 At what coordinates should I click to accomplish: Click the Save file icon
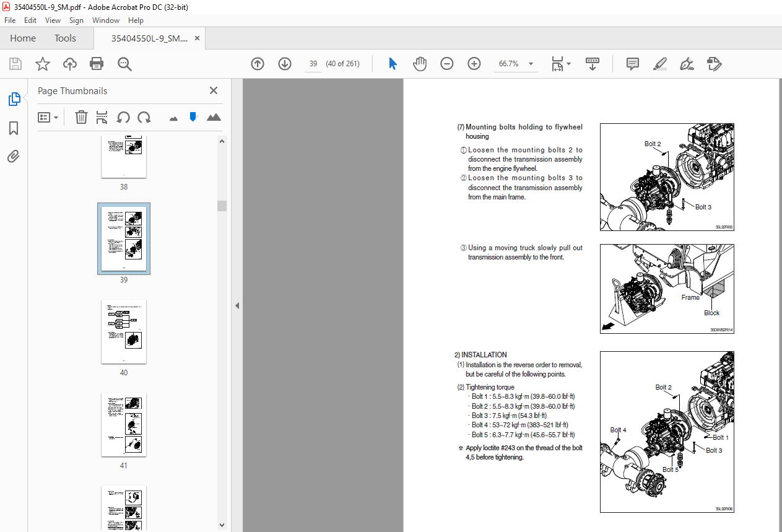[x=15, y=64]
